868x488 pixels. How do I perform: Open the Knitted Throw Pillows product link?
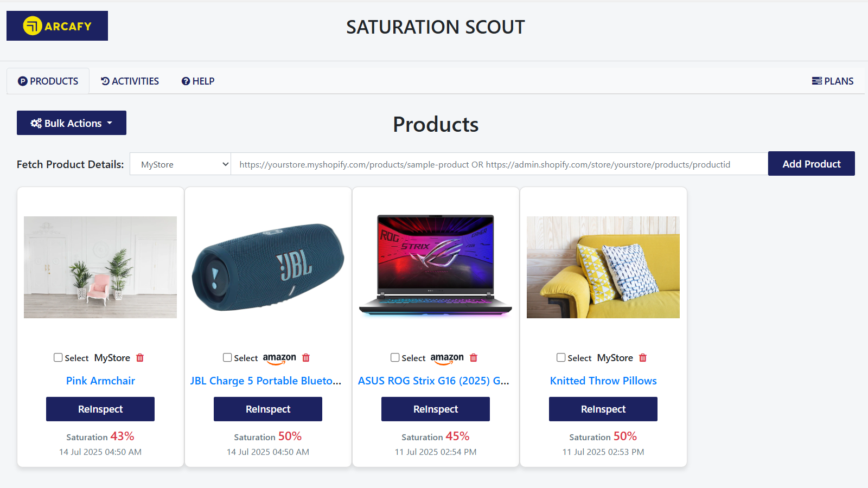pyautogui.click(x=603, y=381)
